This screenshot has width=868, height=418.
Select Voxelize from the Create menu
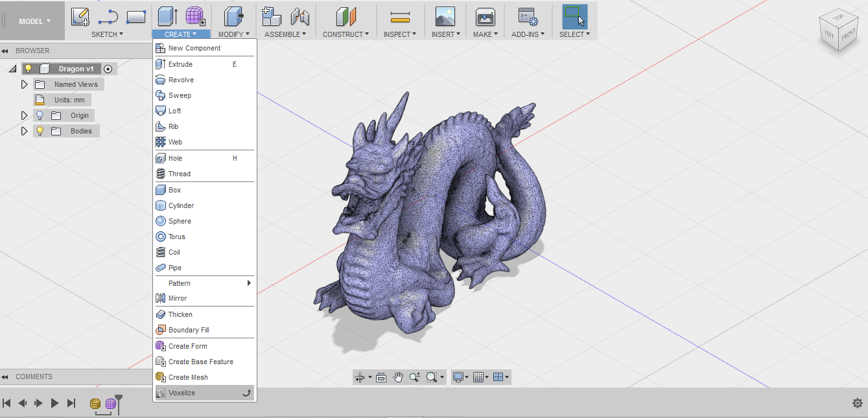[x=182, y=393]
